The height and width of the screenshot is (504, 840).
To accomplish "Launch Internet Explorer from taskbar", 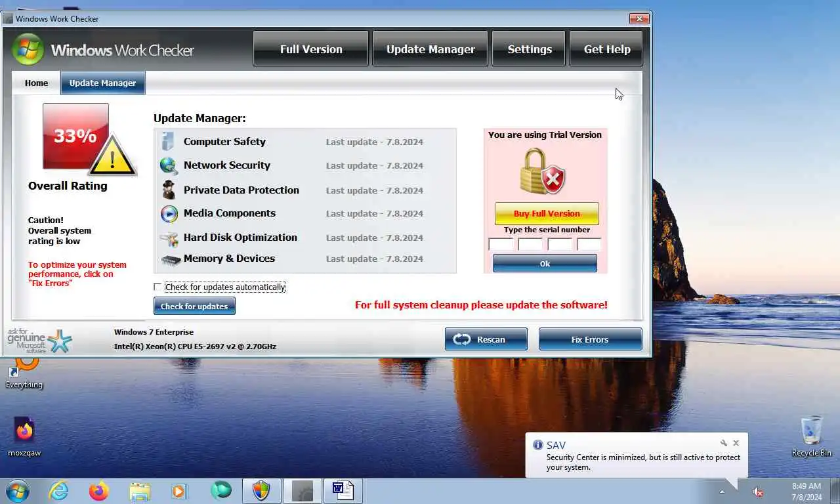I will [58, 491].
